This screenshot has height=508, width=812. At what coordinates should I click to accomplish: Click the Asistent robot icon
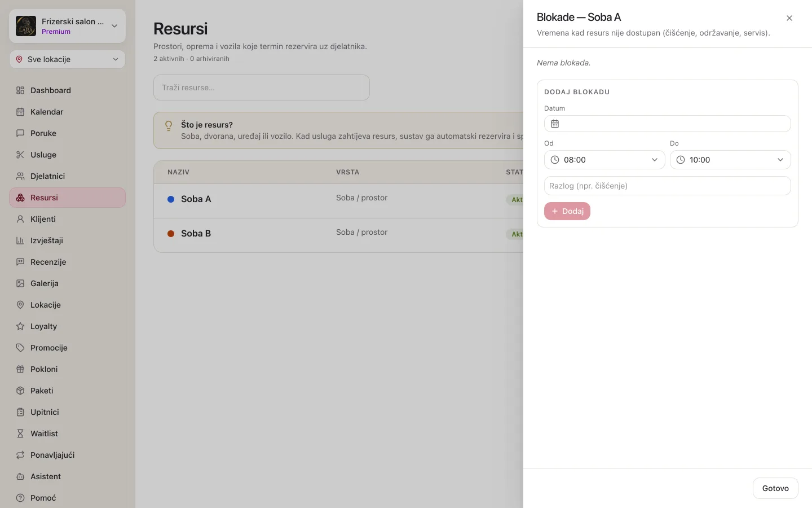(20, 476)
